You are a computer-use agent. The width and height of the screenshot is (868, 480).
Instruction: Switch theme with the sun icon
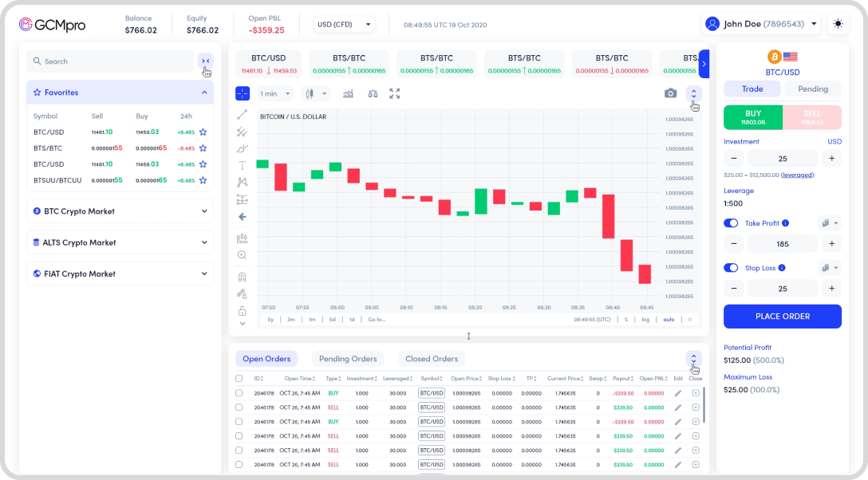(x=838, y=24)
